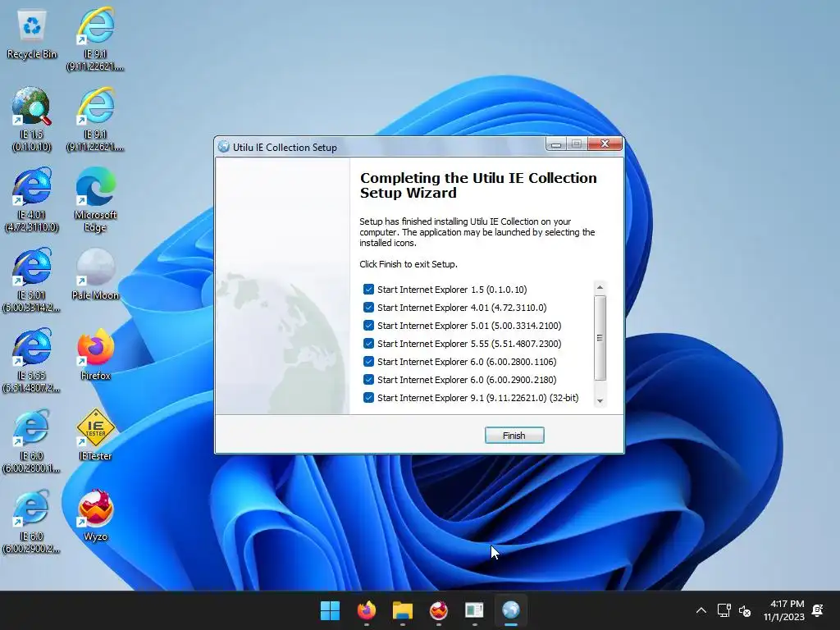Uncheck Start Internet Explorer 1.5 (0.1.0.10)
This screenshot has height=630, width=840.
coord(368,290)
